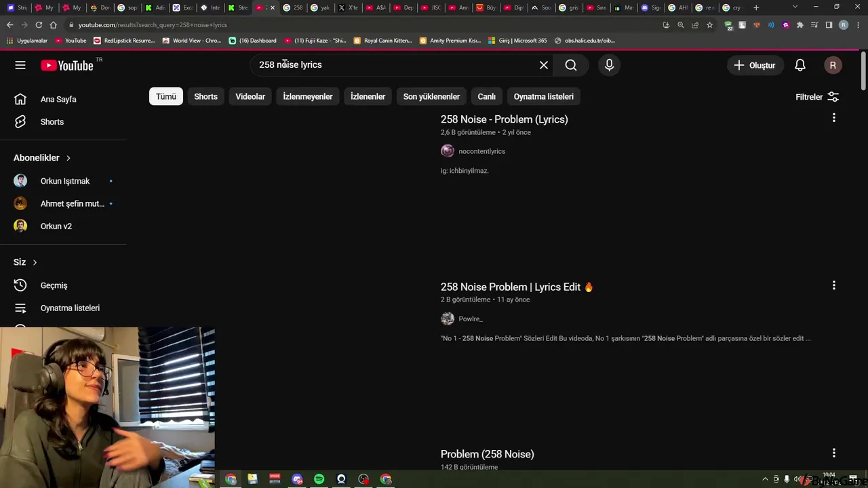This screenshot has width=868, height=488.
Task: Select the Shorts filter chip
Action: pos(205,96)
